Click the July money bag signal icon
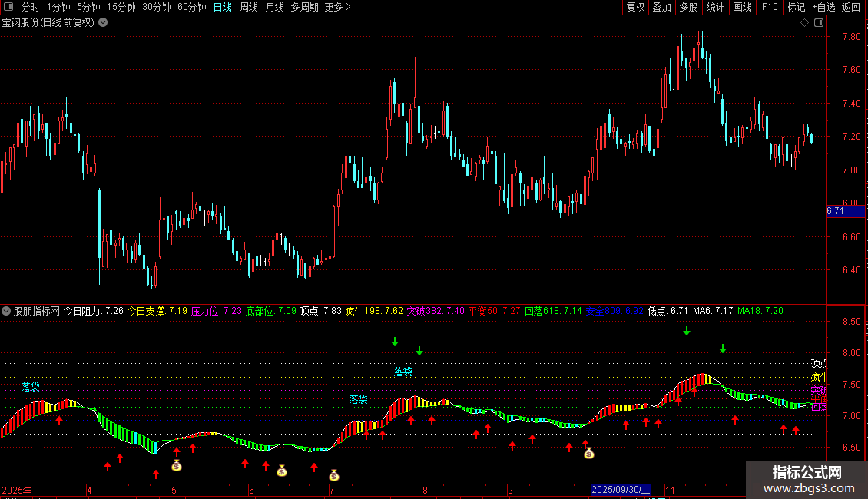The height and width of the screenshot is (499, 868). point(334,474)
